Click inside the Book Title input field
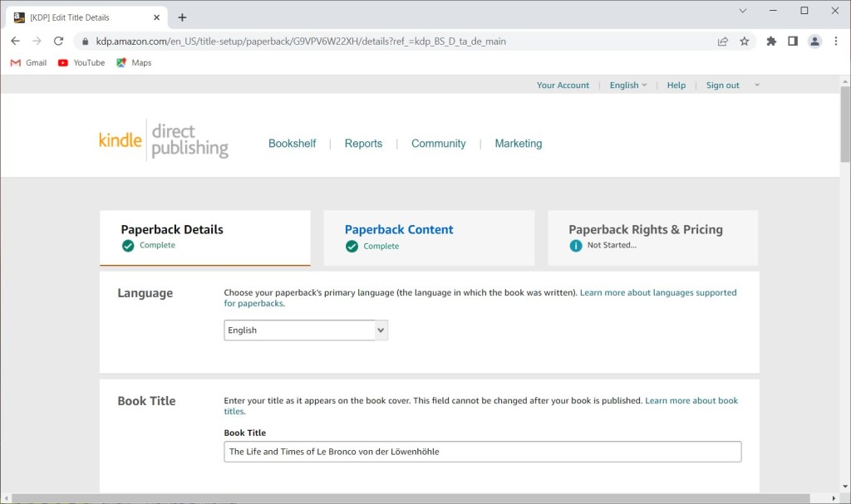 point(482,451)
